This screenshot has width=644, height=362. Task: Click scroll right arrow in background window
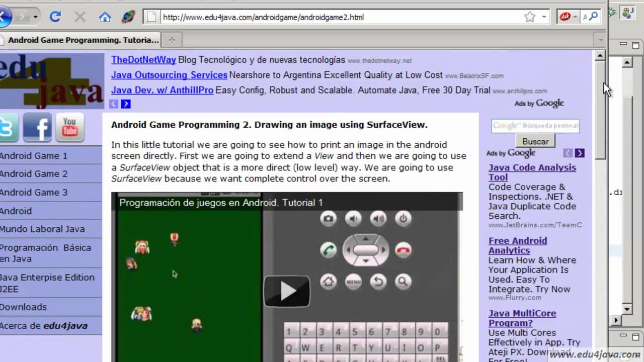(x=616, y=320)
